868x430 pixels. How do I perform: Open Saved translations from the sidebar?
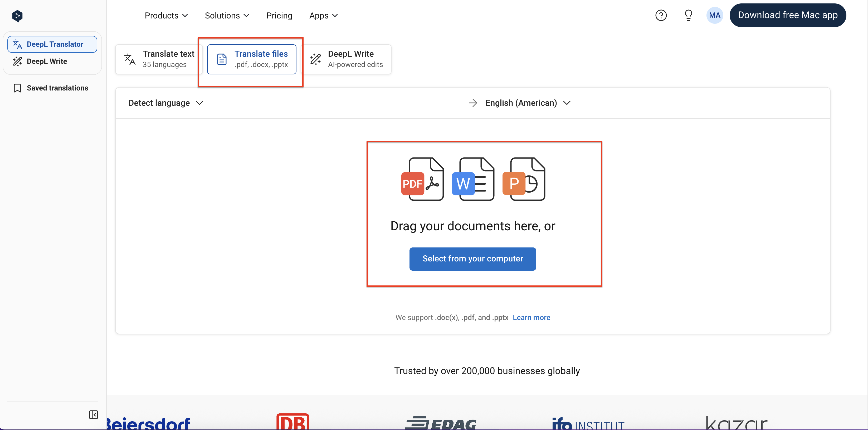pyautogui.click(x=57, y=88)
